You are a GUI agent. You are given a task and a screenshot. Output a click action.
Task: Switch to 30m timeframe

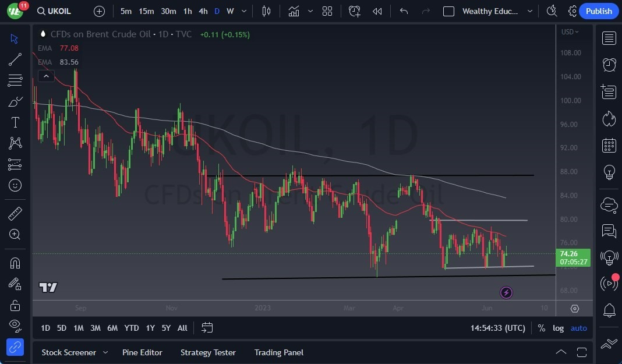(x=168, y=11)
